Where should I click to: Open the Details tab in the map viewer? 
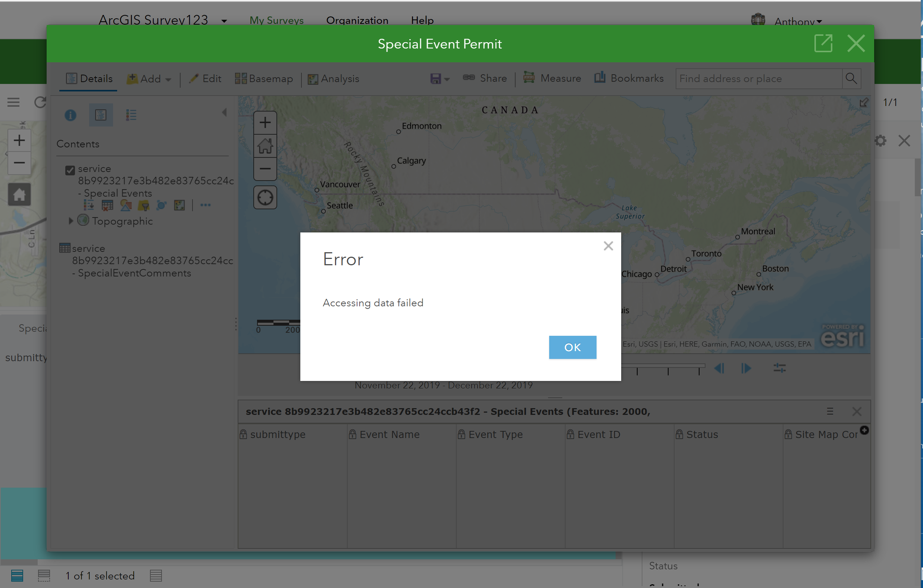click(89, 79)
